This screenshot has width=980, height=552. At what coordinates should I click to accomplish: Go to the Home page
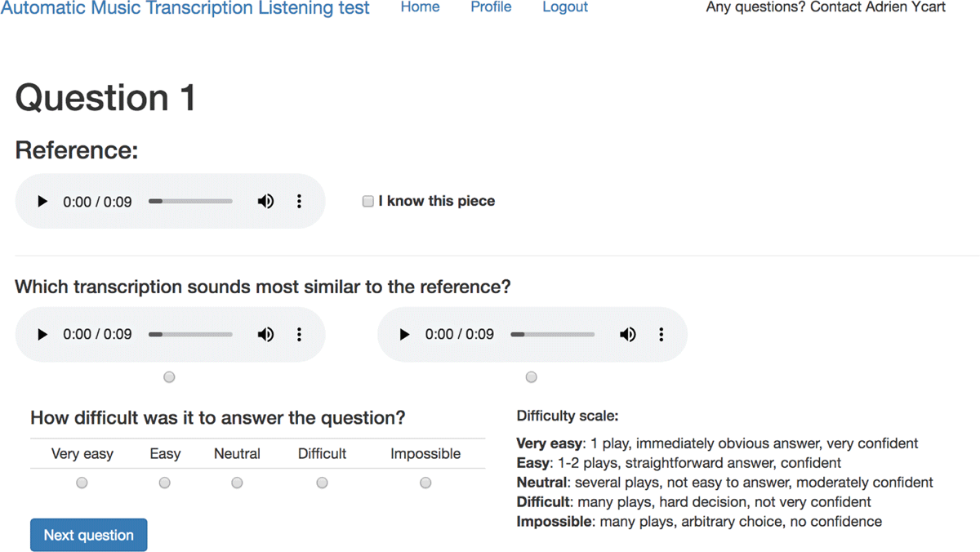pyautogui.click(x=420, y=7)
